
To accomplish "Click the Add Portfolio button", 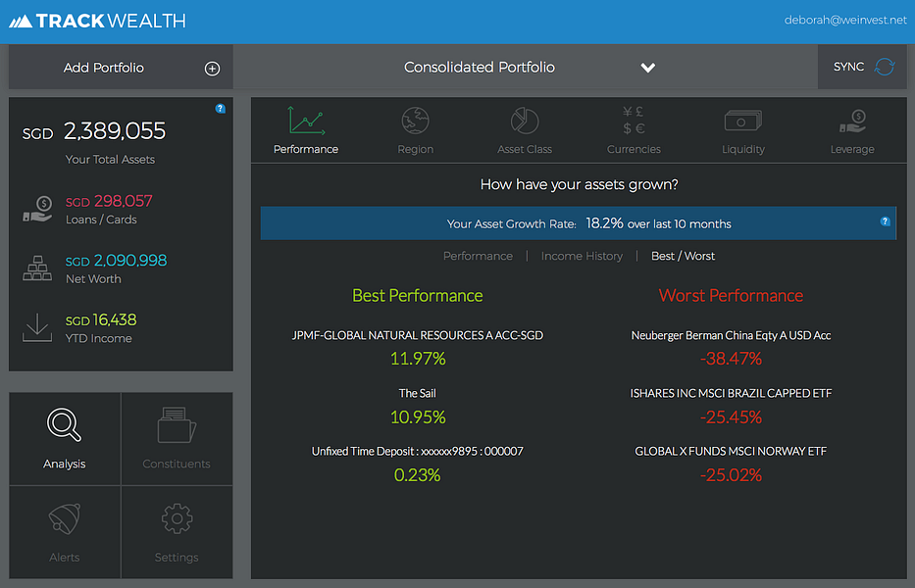I will 121,67.
